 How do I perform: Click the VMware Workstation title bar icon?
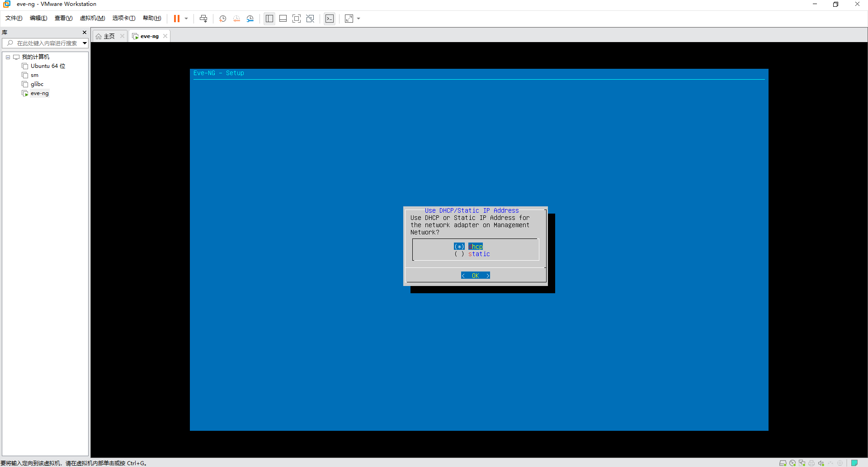[x=7, y=4]
